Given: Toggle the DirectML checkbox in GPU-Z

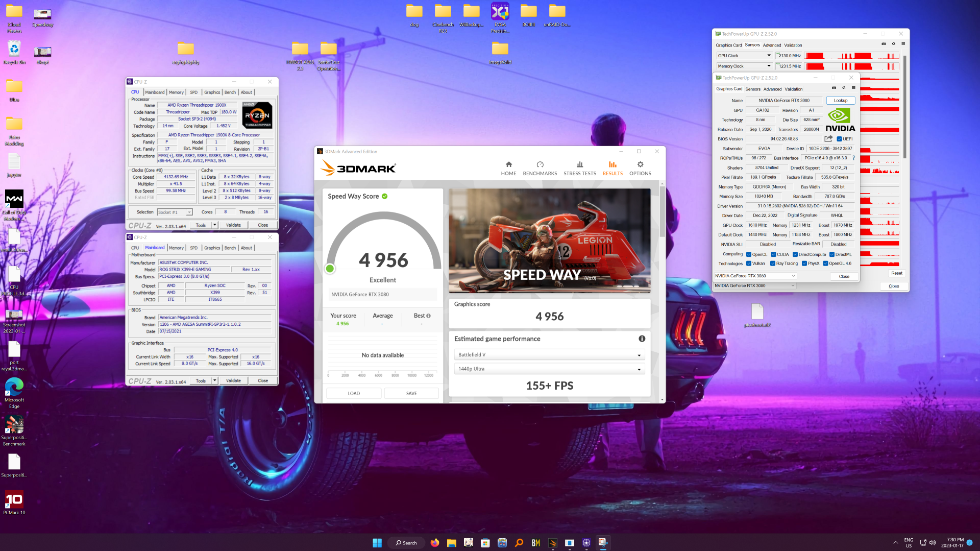Looking at the screenshot, I should pyautogui.click(x=832, y=254).
